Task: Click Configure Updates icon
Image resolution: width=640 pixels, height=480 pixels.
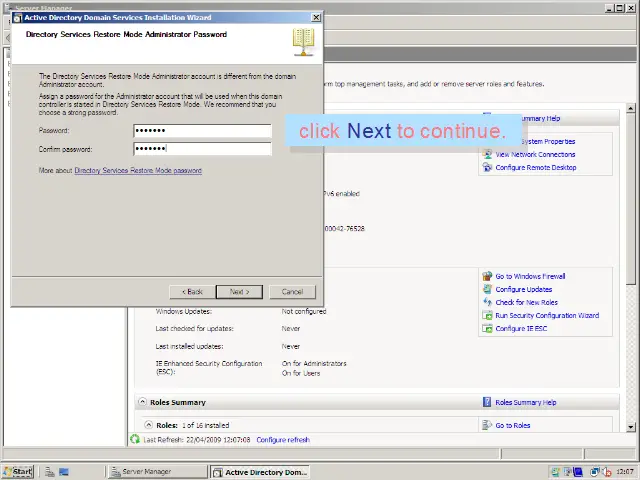Action: [487, 289]
